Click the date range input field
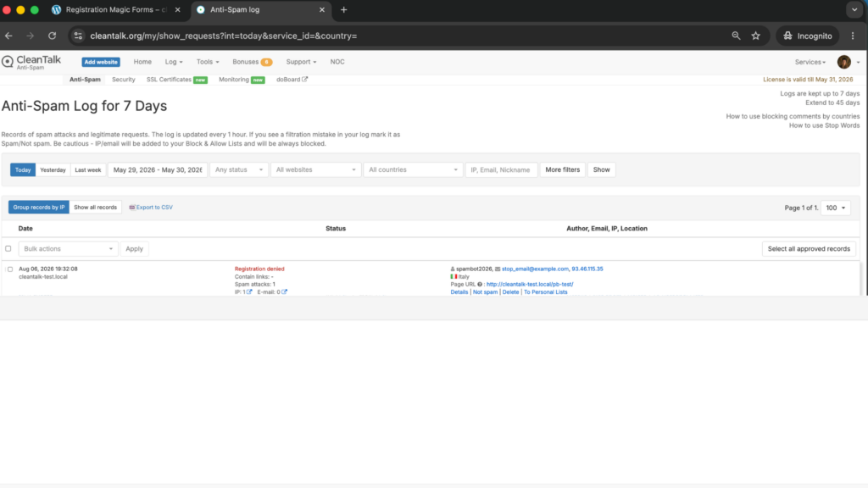Viewport: 868px width, 488px height. (158, 169)
